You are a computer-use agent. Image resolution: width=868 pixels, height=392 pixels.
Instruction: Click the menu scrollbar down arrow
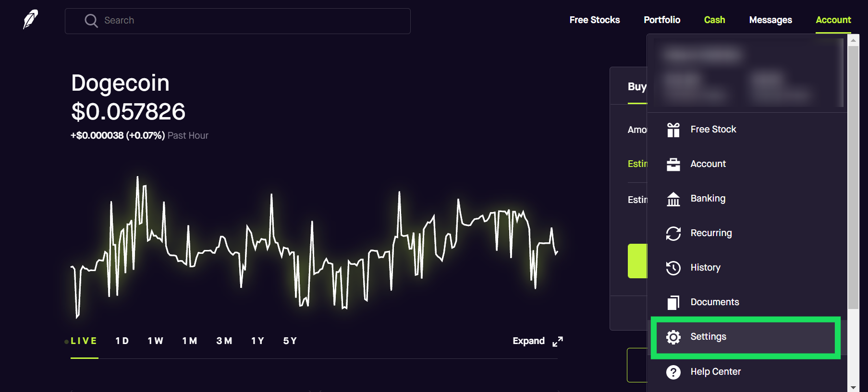pyautogui.click(x=853, y=387)
